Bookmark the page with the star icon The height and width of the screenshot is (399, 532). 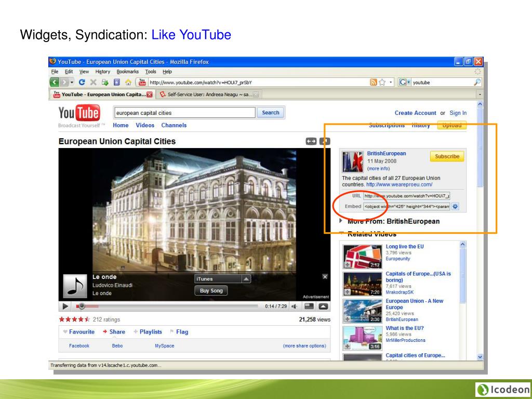point(382,82)
